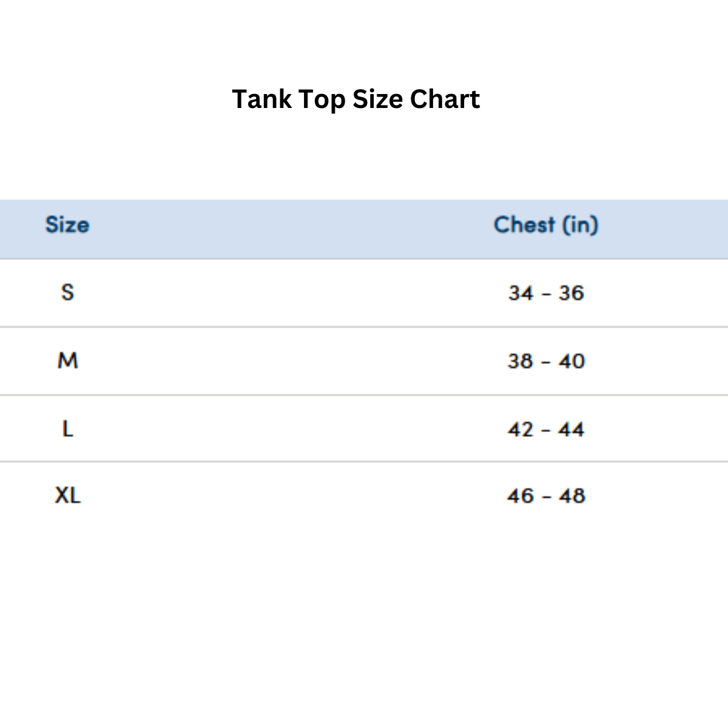The image size is (728, 728).
Task: Click the number 44 in large row
Action: pyautogui.click(x=571, y=430)
